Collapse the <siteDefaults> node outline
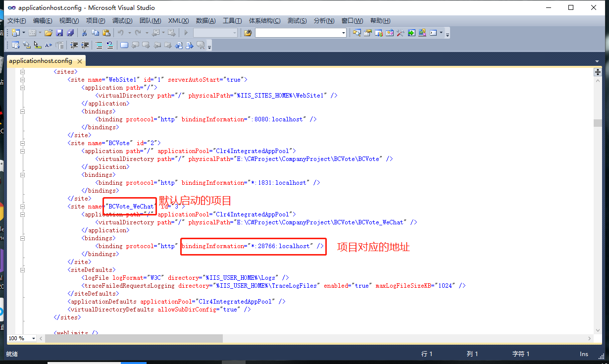Screen dimensions: 609x364 pos(22,270)
